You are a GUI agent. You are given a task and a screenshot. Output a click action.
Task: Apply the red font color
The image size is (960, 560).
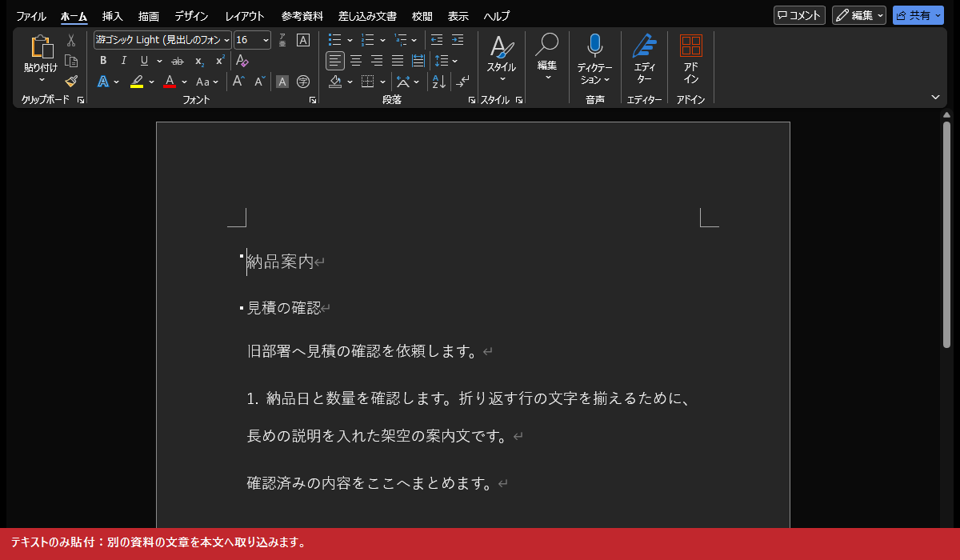[x=170, y=82]
